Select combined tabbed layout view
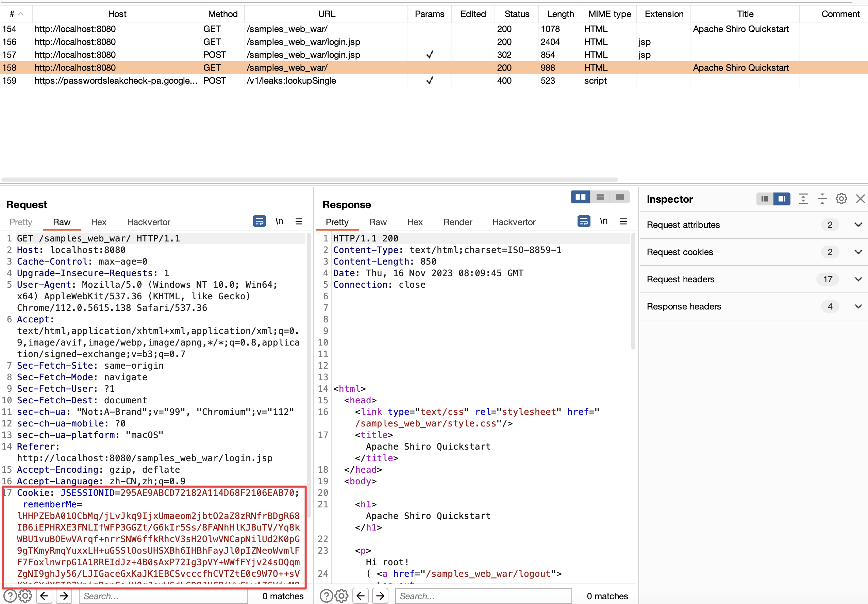Screen dimensions: 868x604 point(620,197)
